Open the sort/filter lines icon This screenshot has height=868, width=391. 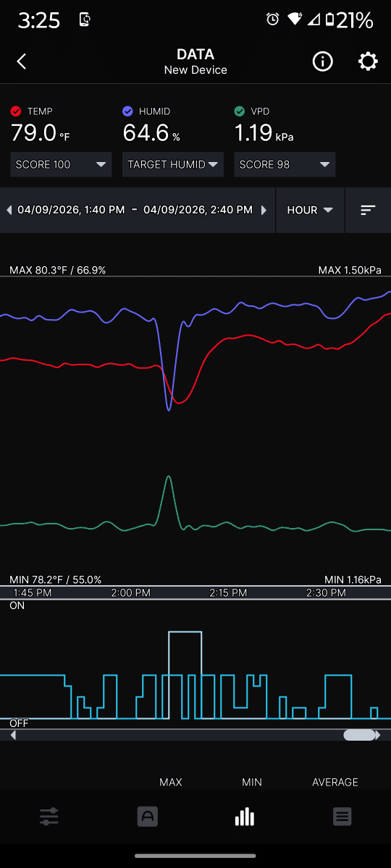tap(368, 210)
